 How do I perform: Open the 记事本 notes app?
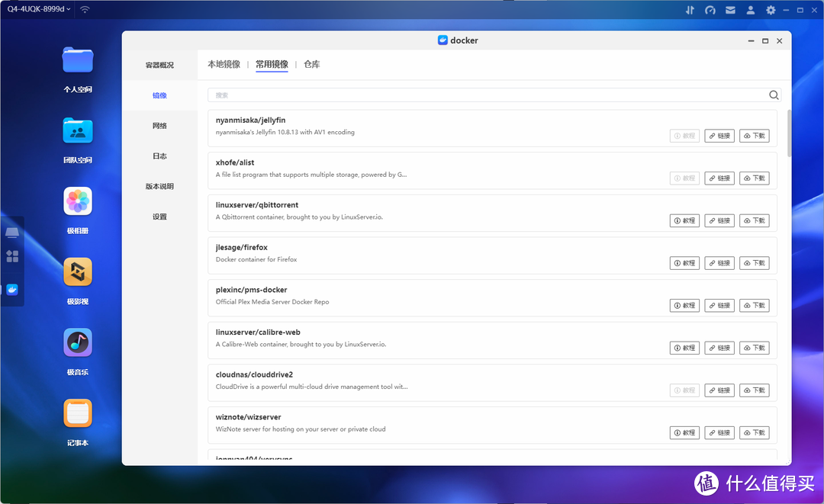[x=77, y=413]
